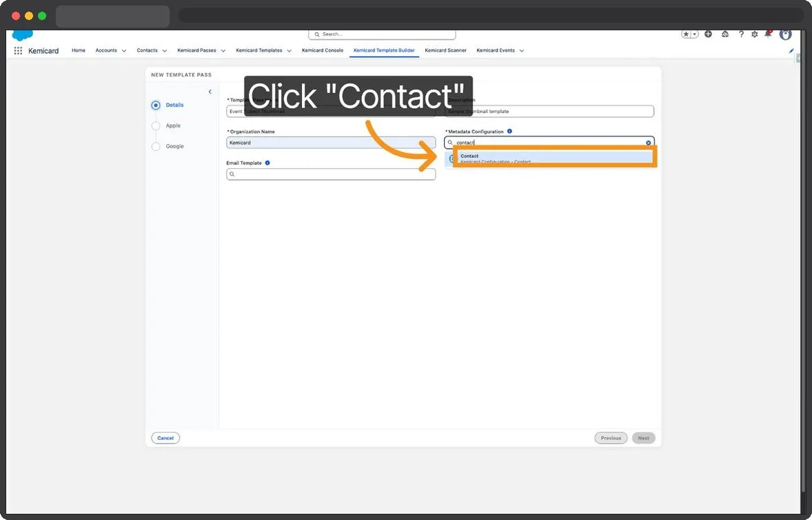Clear the Metadata Configuration search text

click(x=649, y=143)
